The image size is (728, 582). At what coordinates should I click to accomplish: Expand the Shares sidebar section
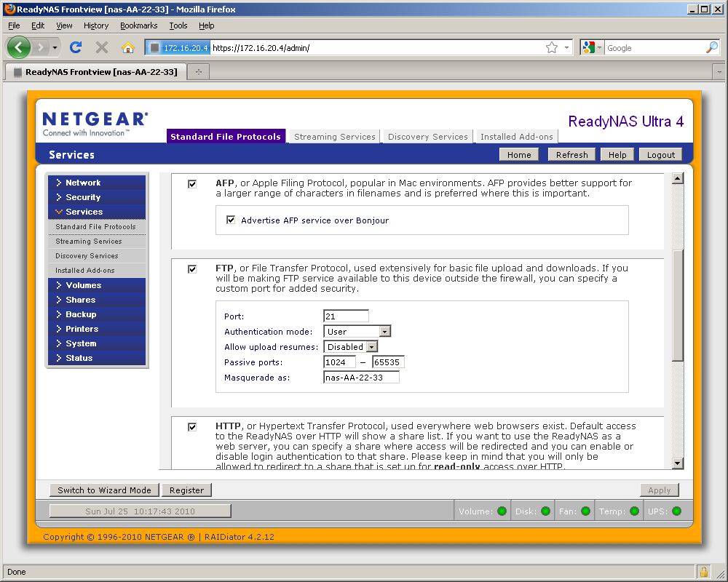[97, 300]
